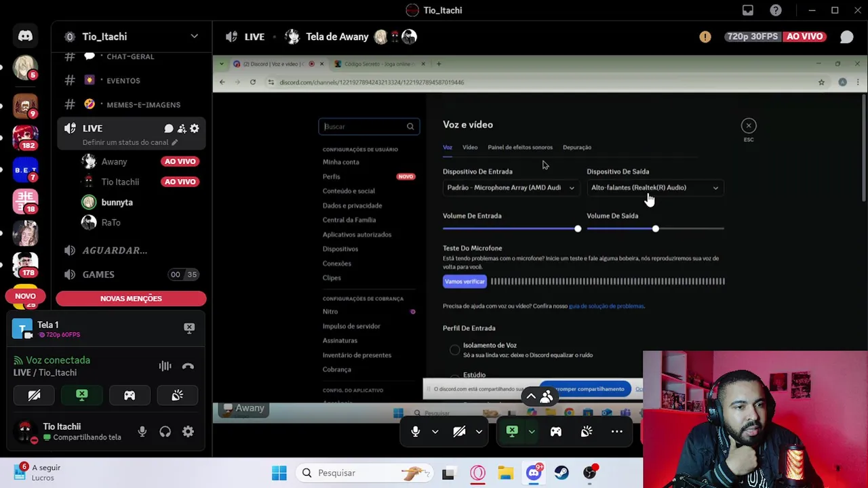
Task: Click microphone test level meter bar
Action: coord(608,281)
